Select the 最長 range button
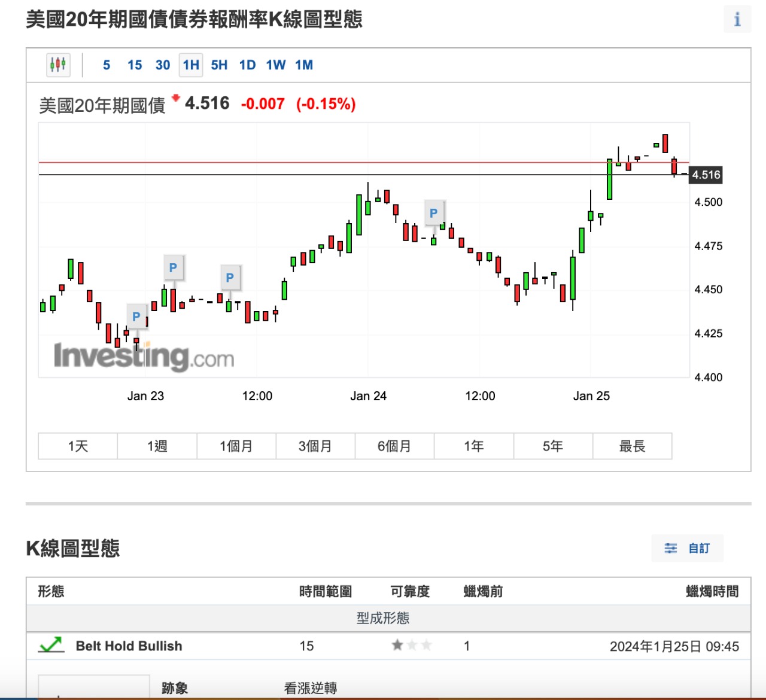The image size is (766, 700). point(633,446)
